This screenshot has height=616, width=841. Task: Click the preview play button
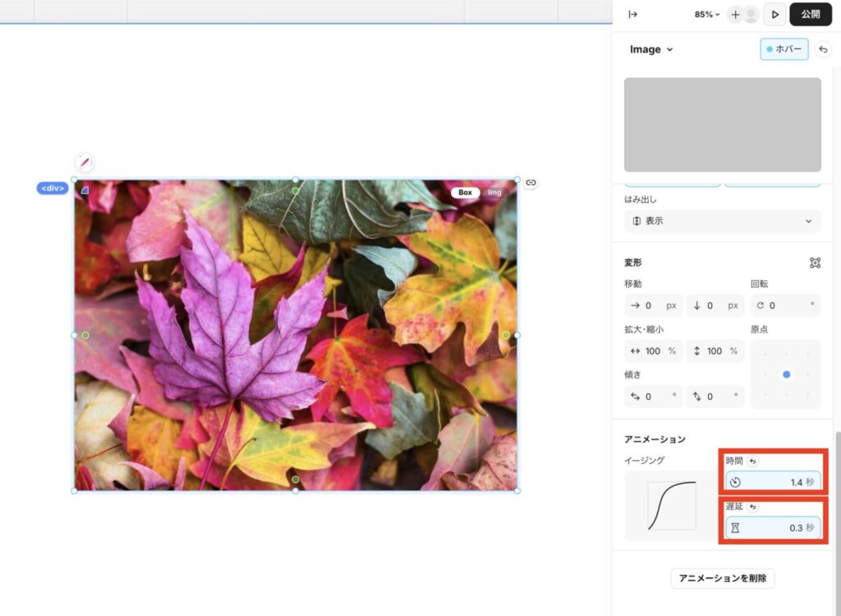tap(774, 14)
